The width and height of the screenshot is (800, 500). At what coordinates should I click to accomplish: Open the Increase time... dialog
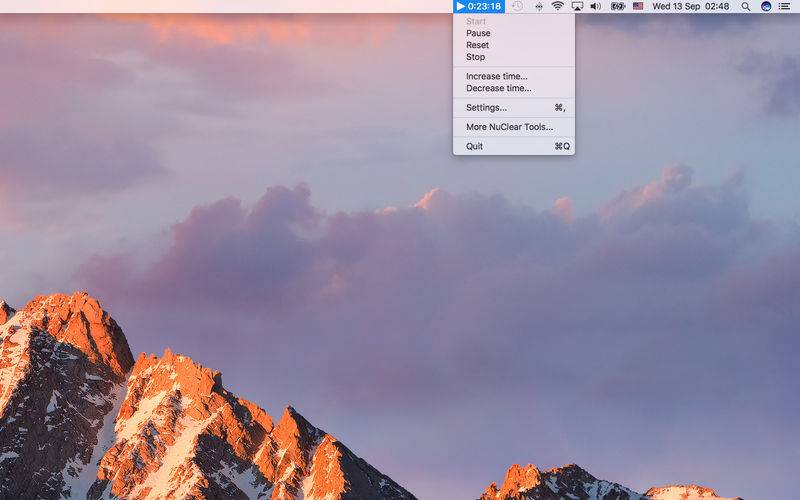(x=497, y=76)
